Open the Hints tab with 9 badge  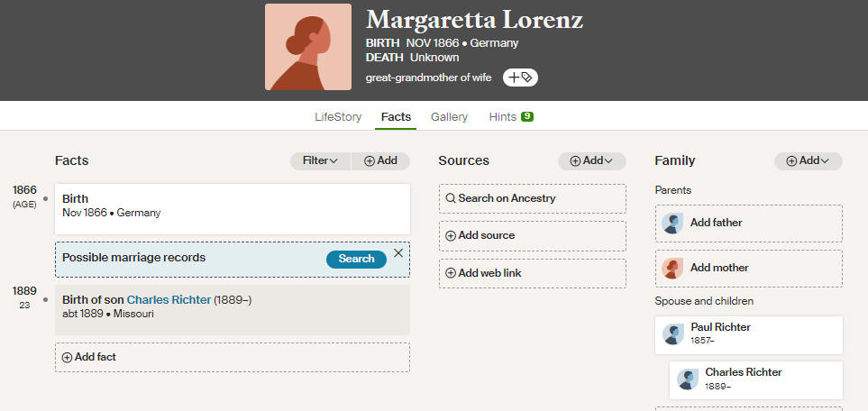[511, 117]
